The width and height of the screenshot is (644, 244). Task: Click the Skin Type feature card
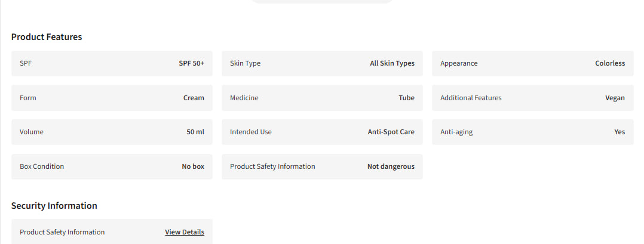coord(322,64)
